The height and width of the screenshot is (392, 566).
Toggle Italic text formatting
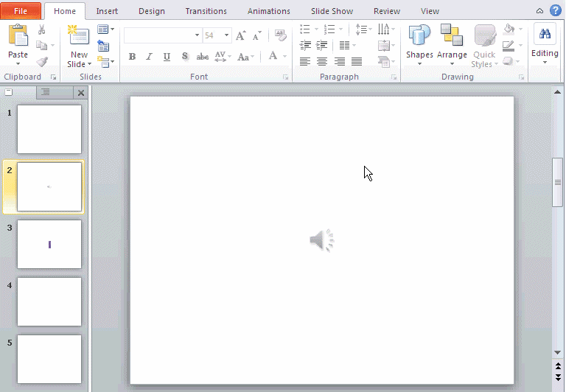point(150,57)
